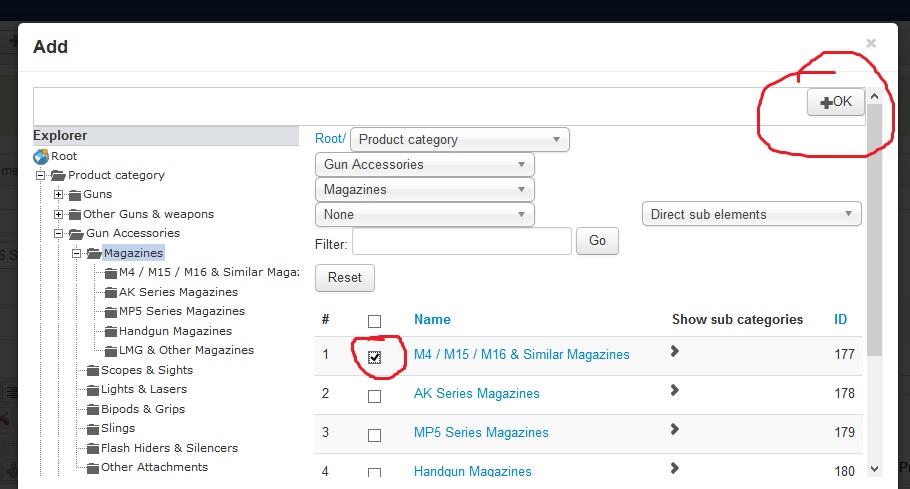The height and width of the screenshot is (489, 910).
Task: Select Handgun Magazines in Explorer tree
Action: [175, 331]
